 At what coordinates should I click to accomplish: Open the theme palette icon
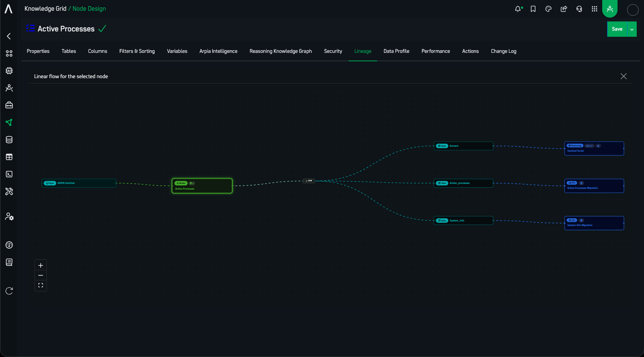point(548,9)
